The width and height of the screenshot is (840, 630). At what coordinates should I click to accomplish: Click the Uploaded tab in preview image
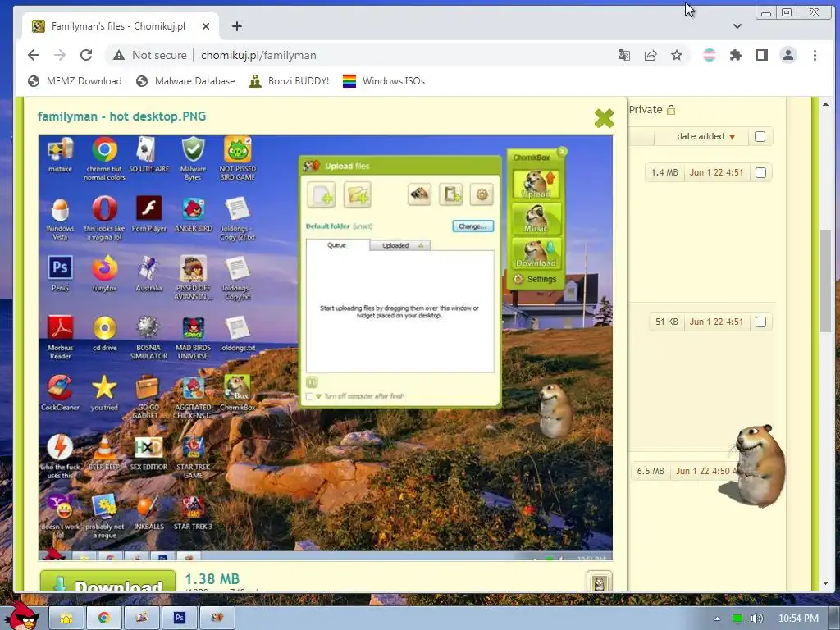399,245
